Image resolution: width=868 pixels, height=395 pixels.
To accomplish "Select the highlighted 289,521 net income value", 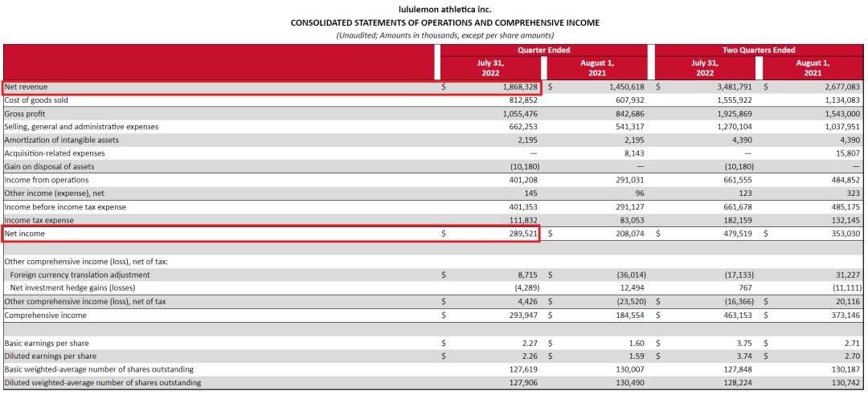I will pyautogui.click(x=522, y=234).
